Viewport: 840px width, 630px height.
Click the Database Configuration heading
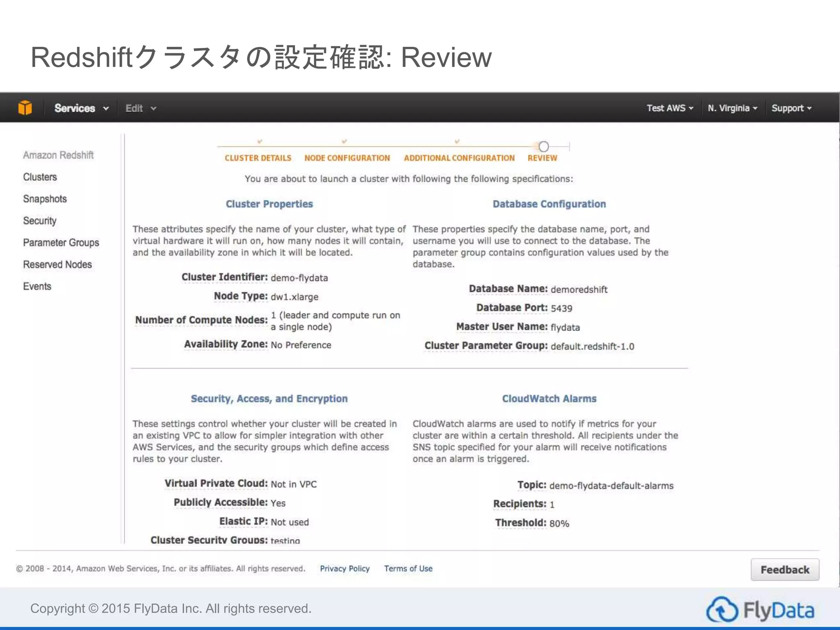[549, 204]
